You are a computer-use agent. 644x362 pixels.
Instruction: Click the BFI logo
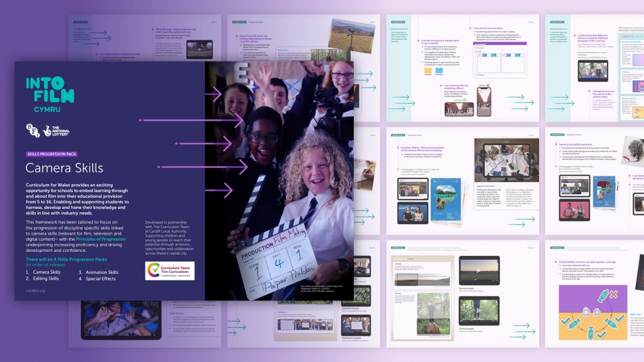coord(33,131)
